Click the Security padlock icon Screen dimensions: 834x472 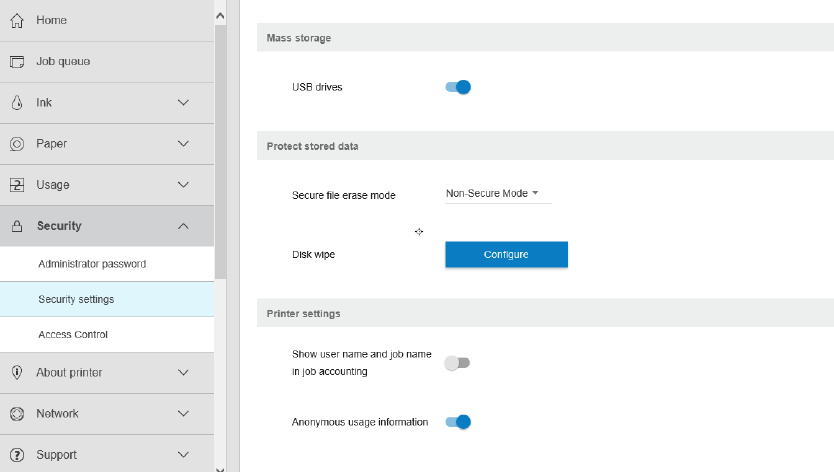tap(17, 226)
